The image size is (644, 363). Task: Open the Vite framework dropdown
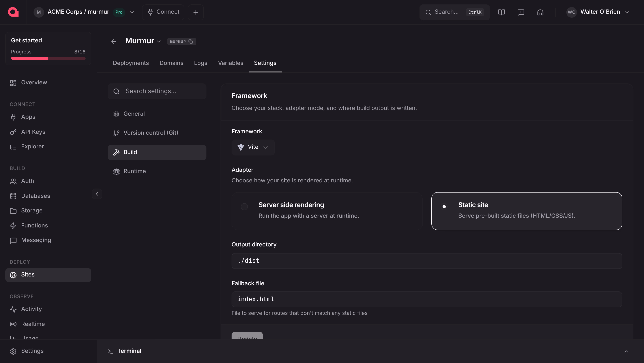(x=253, y=147)
